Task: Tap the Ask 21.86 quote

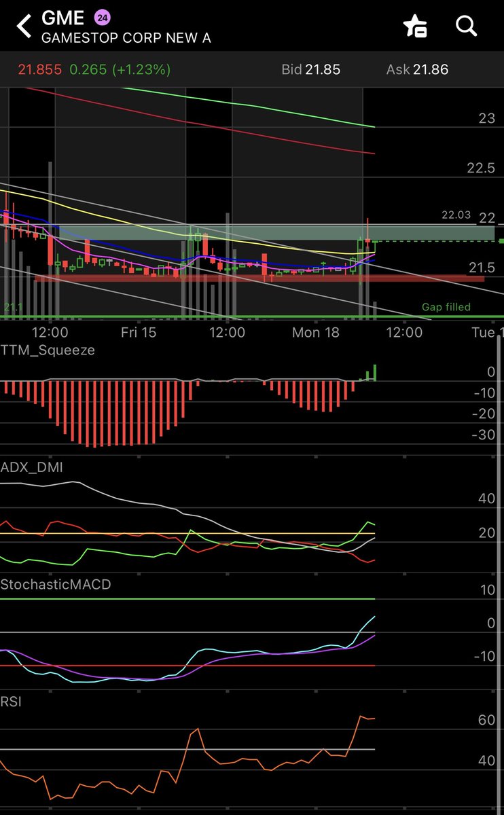Action: click(417, 69)
